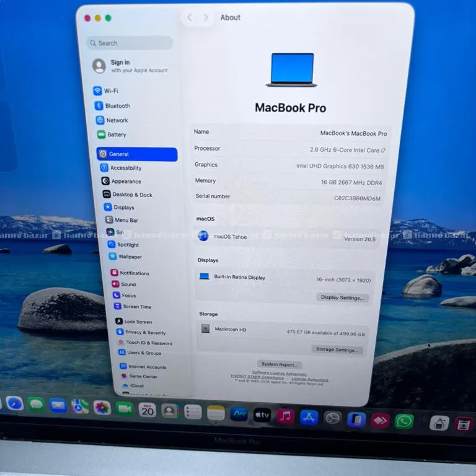Image resolution: width=476 pixels, height=476 pixels.
Task: Open Screen Time settings
Action: (133, 307)
